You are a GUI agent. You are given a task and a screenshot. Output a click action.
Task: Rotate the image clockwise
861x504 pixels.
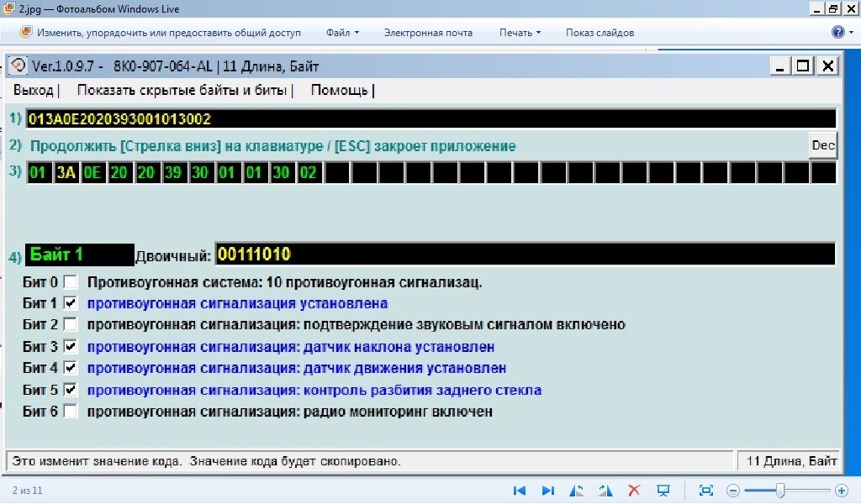point(605,490)
